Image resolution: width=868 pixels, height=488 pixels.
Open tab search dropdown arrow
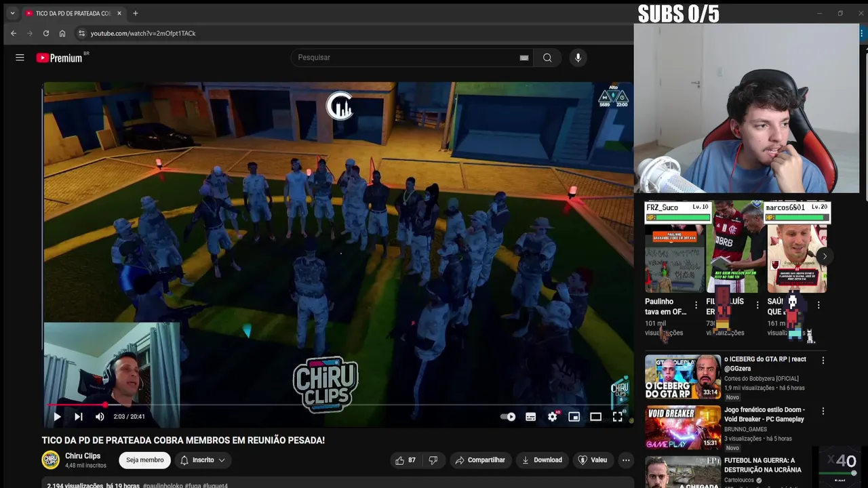point(12,14)
